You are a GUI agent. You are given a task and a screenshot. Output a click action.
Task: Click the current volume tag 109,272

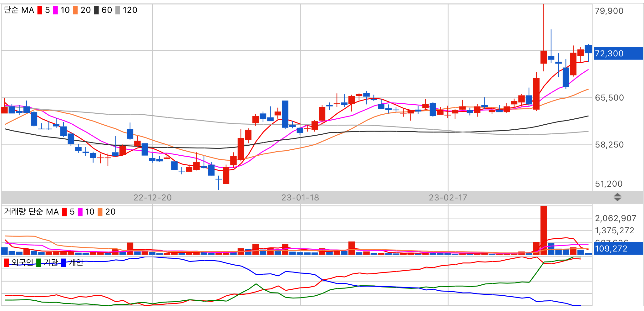[x=618, y=248]
